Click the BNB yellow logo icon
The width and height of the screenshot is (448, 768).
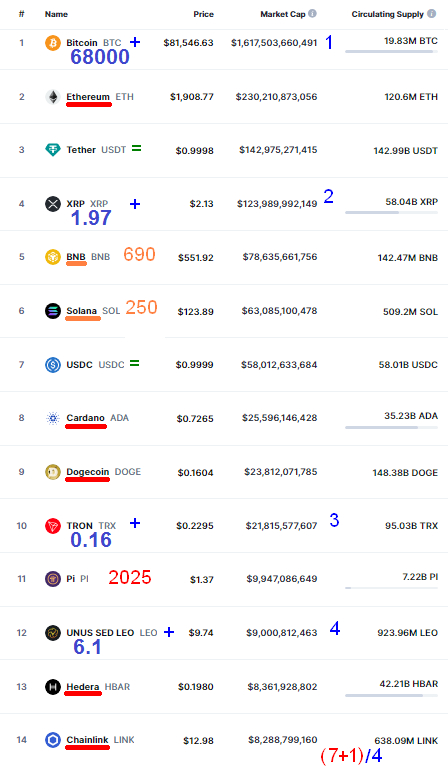click(x=53, y=257)
